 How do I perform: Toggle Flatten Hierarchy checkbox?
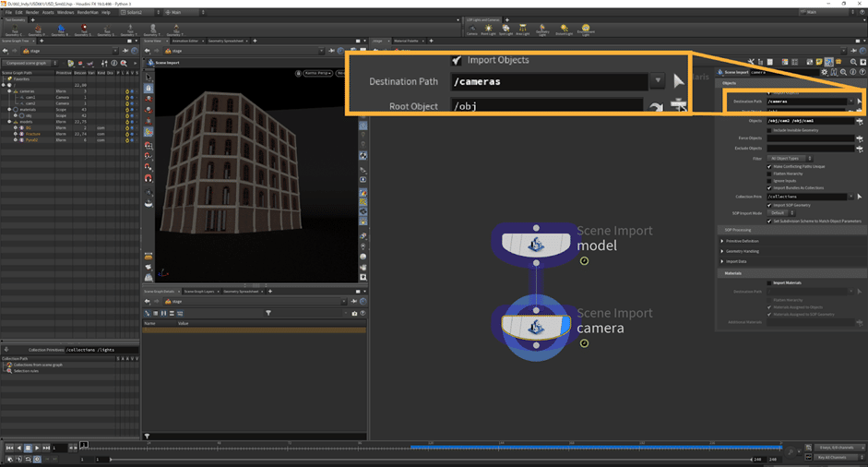pyautogui.click(x=769, y=173)
